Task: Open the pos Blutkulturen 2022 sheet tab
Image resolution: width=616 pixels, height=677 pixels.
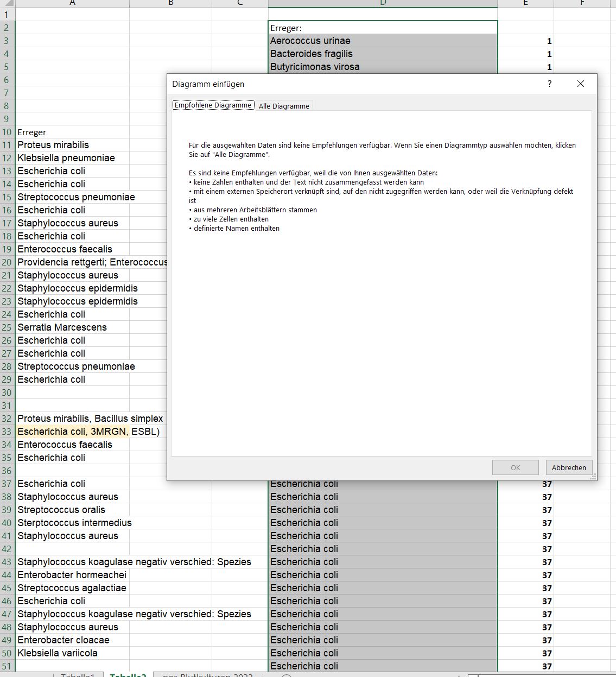Action: click(208, 675)
